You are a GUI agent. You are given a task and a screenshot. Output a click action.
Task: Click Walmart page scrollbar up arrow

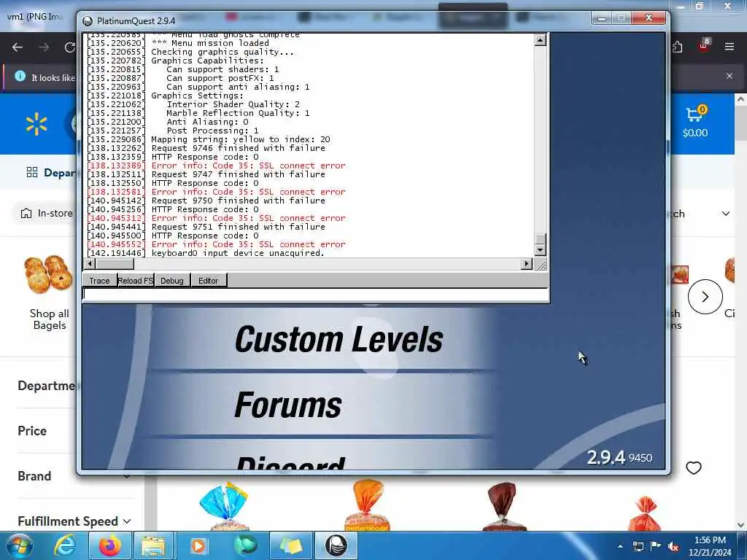click(740, 99)
